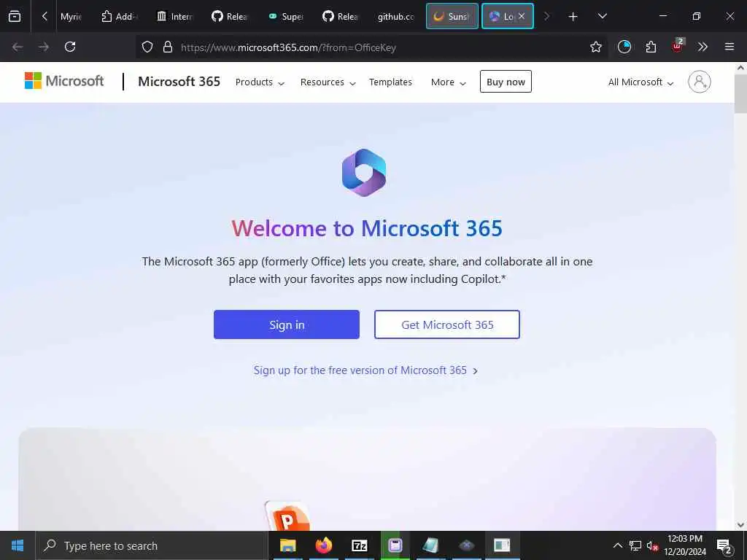Expand the Products menu
Viewport: 747px width, 560px height.
click(x=260, y=82)
